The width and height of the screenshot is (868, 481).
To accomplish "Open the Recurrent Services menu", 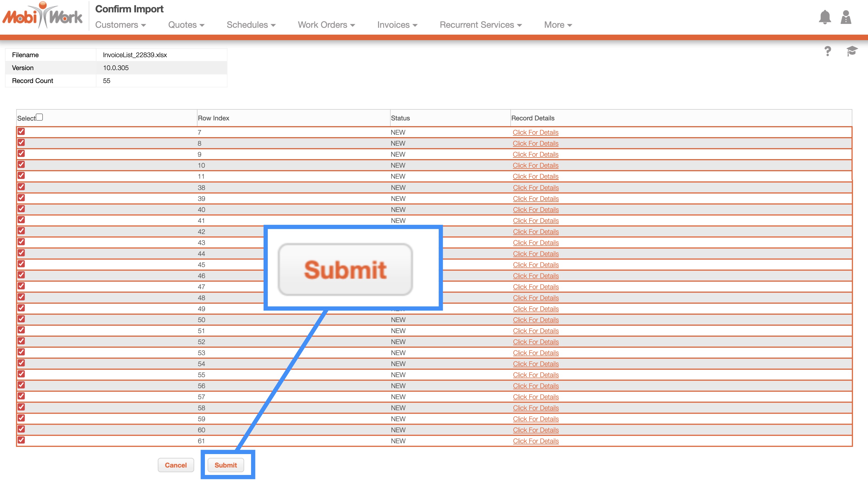I will point(480,25).
